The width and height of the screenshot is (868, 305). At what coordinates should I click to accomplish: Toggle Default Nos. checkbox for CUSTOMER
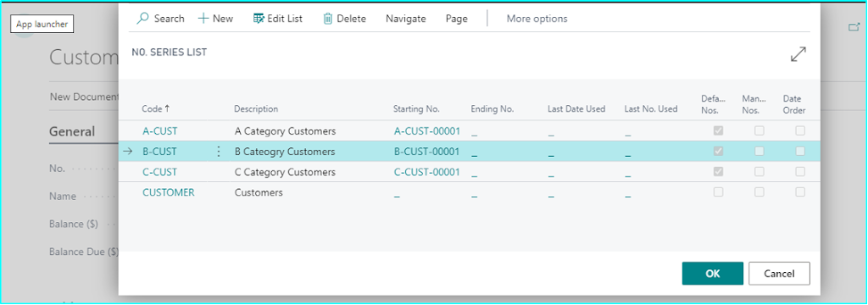click(x=718, y=192)
